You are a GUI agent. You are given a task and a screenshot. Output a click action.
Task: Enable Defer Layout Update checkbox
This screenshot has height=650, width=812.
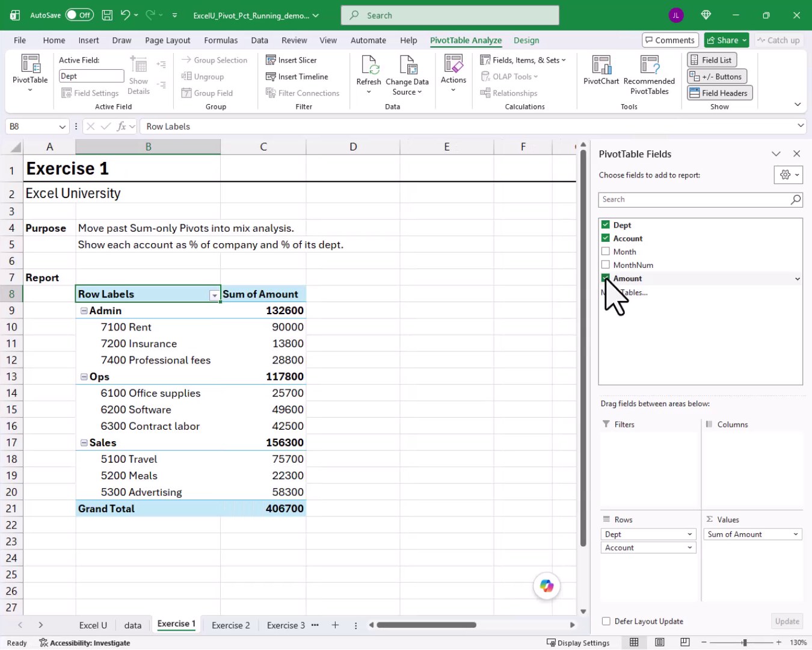tap(606, 621)
